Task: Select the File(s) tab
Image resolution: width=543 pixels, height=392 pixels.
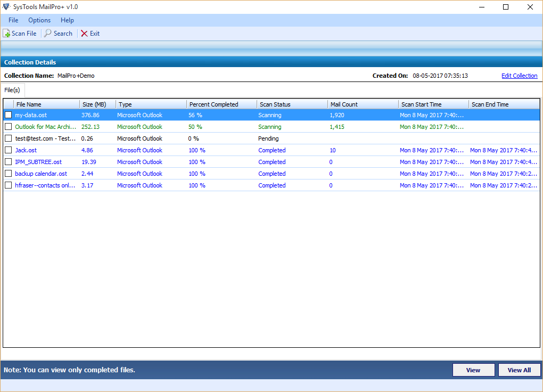Action: click(x=12, y=90)
